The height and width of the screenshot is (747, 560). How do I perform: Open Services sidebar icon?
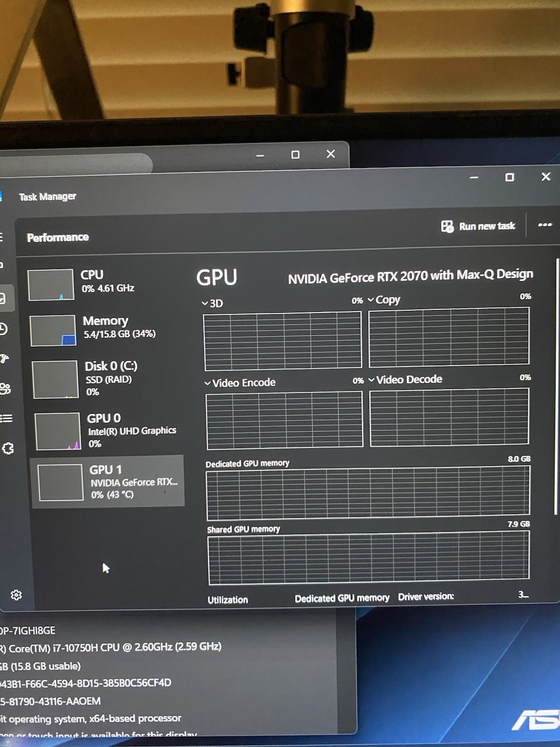(8, 449)
